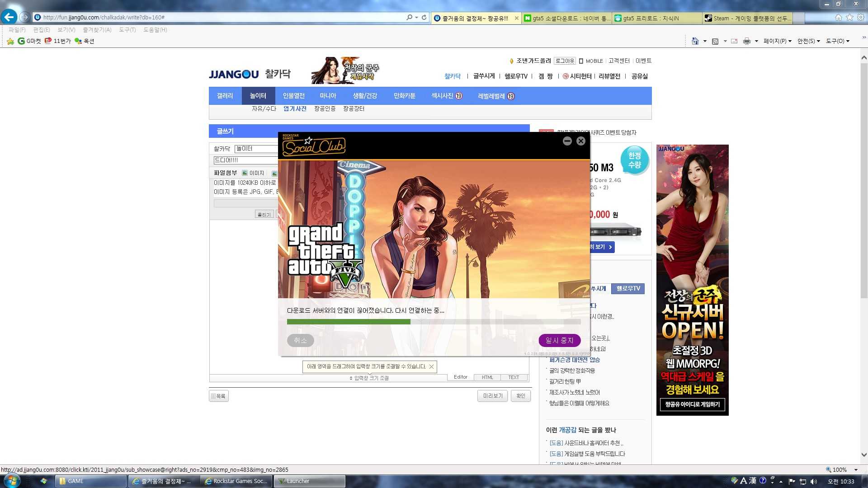Click the IME 'A' input mode icon
This screenshot has width=868, height=488.
pos(743,481)
